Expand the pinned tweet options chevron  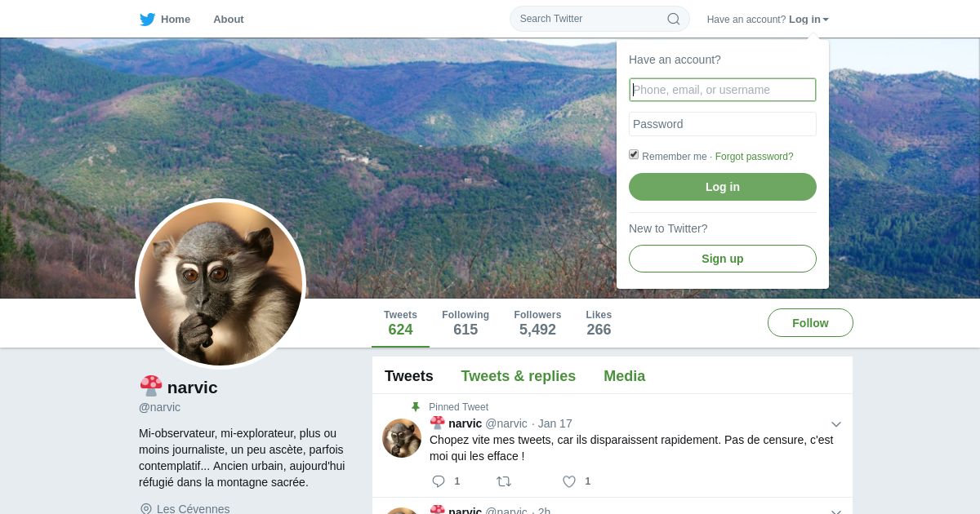coord(835,424)
